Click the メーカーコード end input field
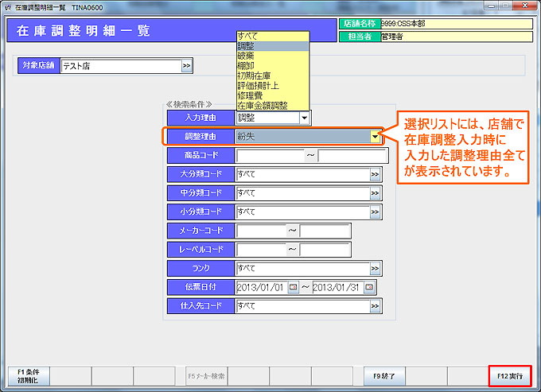The height and width of the screenshot is (392, 541). coord(325,231)
